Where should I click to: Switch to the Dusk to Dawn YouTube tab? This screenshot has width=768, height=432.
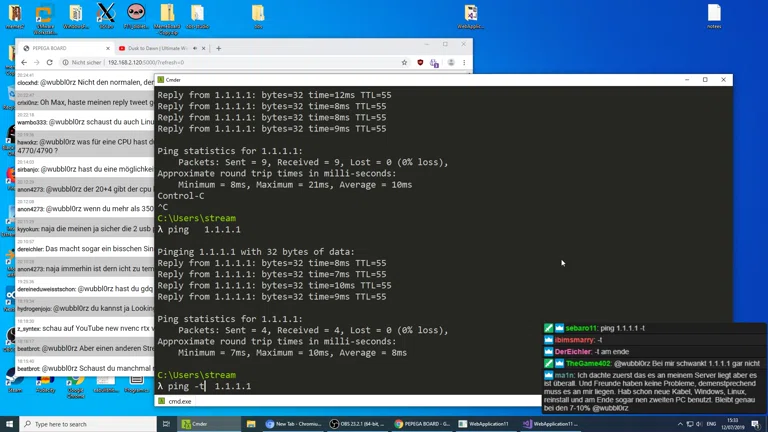coord(155,48)
